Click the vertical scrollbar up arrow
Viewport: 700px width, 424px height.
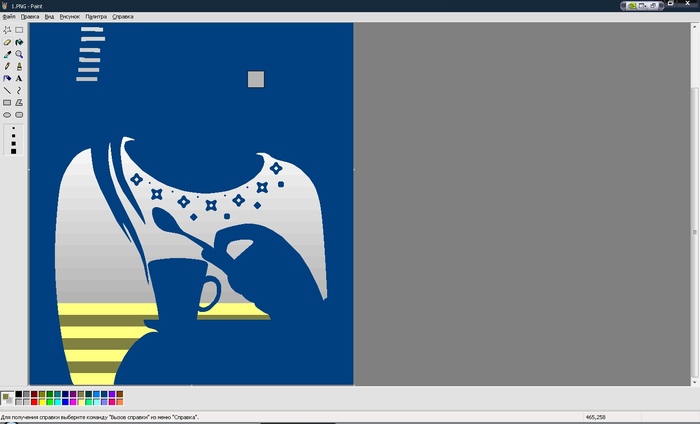pyautogui.click(x=695, y=27)
